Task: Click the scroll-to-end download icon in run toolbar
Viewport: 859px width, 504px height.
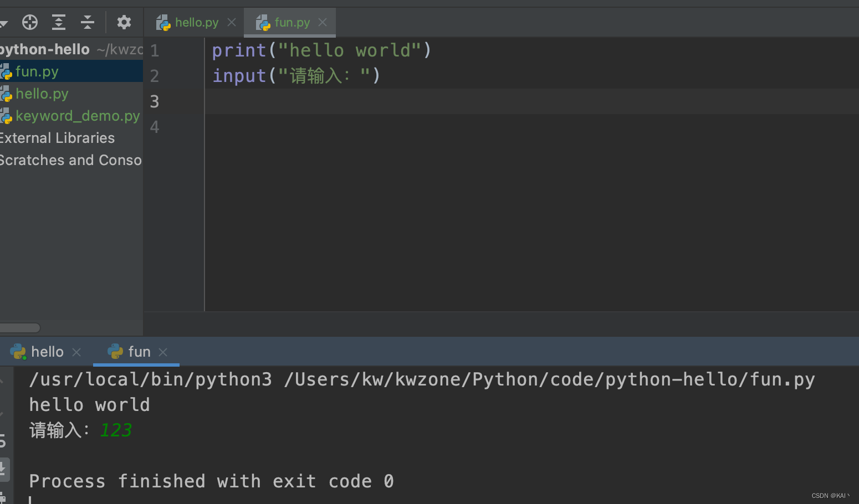Action: tap(3, 470)
